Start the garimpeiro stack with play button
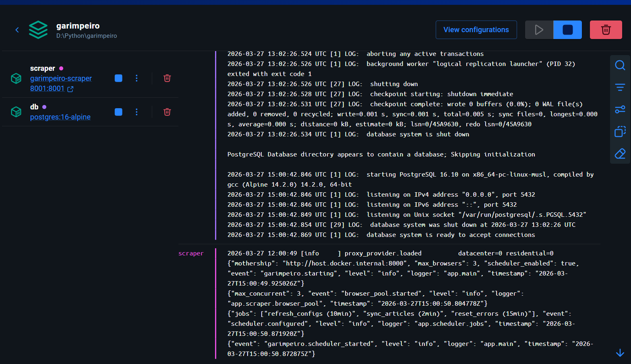 pos(539,30)
